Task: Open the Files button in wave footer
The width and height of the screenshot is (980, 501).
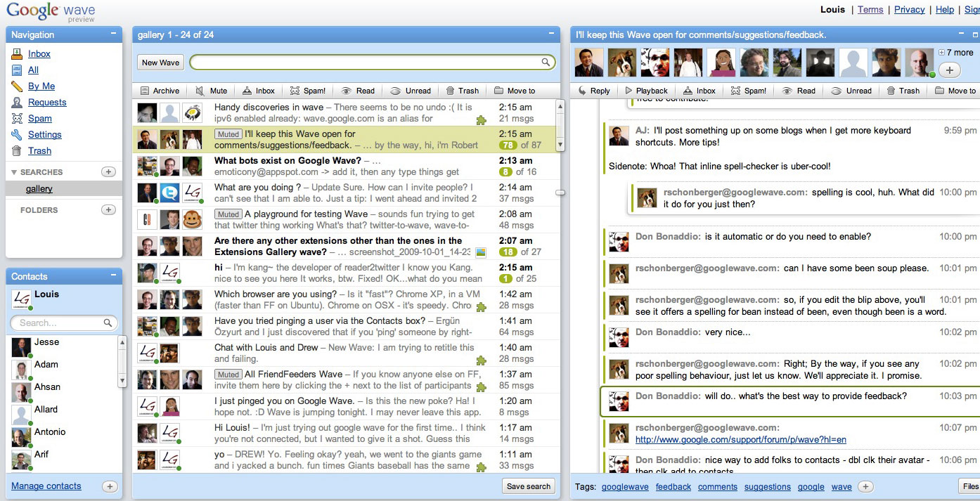Action: point(970,486)
